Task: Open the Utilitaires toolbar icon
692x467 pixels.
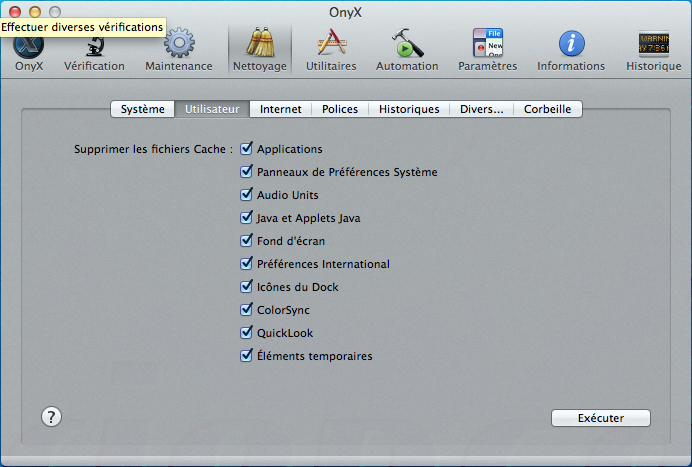Action: (x=331, y=50)
